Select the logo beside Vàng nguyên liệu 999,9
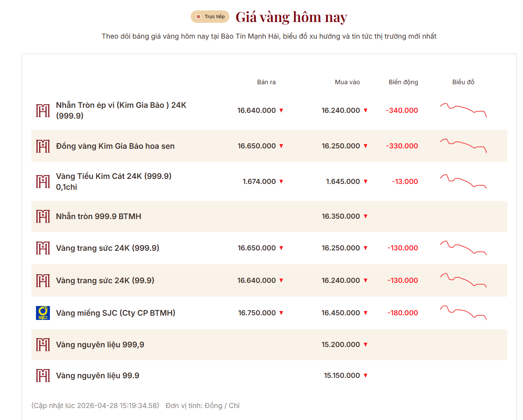Screen dimensions: 523x420 pos(43,344)
